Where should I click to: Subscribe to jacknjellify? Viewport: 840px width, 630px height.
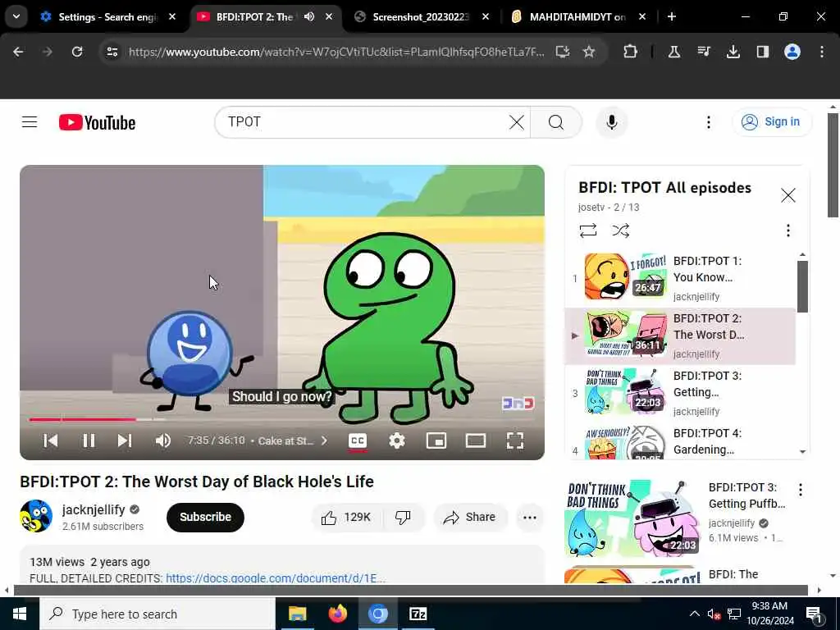205,517
